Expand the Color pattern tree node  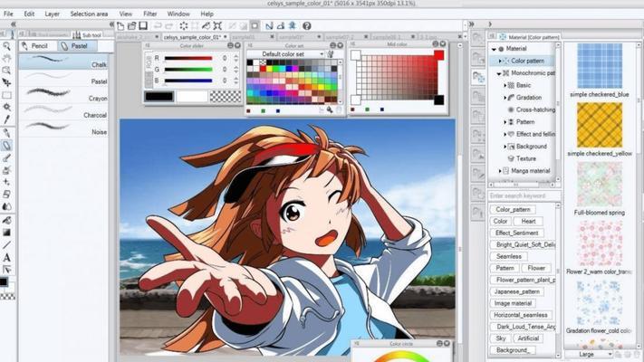point(500,61)
